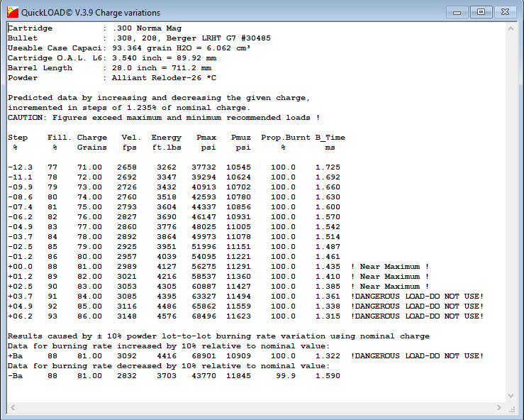The height and width of the screenshot is (420, 524).
Task: Click the burn time '1.590'
Action: [x=328, y=376]
